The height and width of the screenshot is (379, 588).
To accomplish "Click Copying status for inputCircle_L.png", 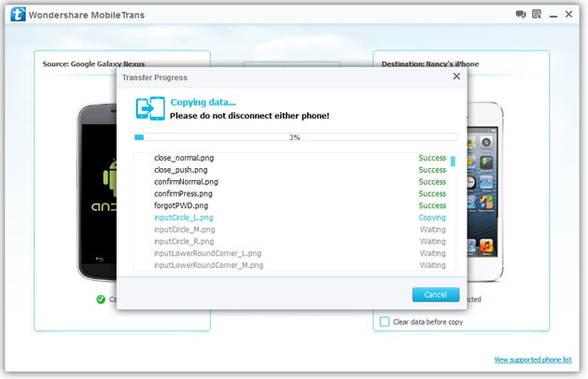I will (432, 218).
